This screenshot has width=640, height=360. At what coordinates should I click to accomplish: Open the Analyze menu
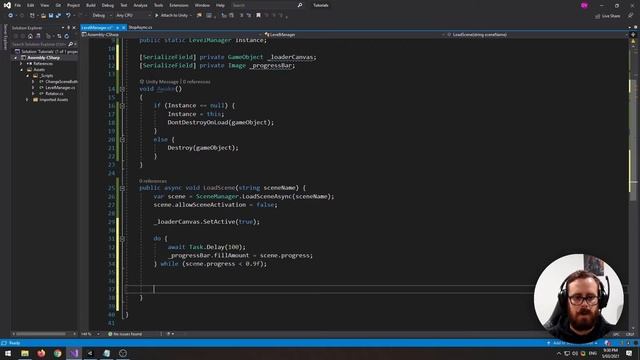140,5
